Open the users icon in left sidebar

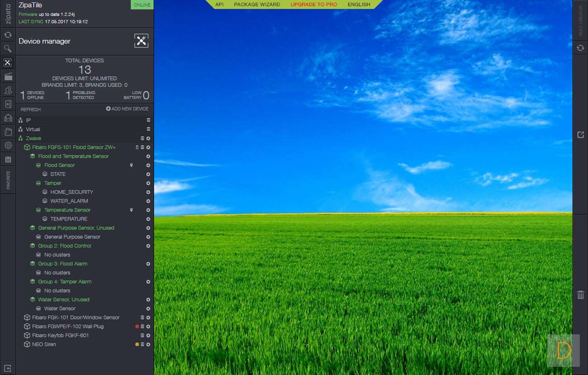click(x=8, y=90)
